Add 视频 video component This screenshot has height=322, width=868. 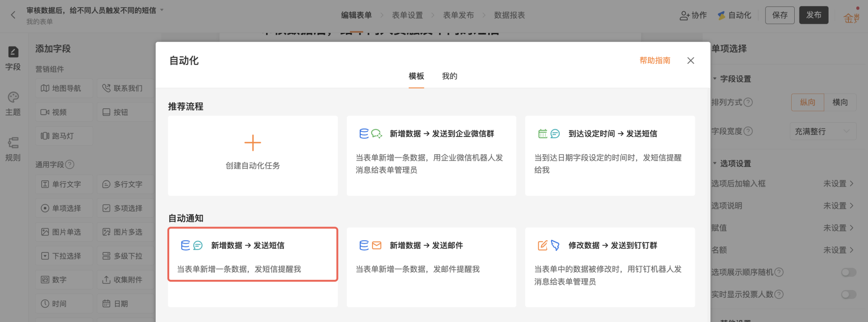64,112
